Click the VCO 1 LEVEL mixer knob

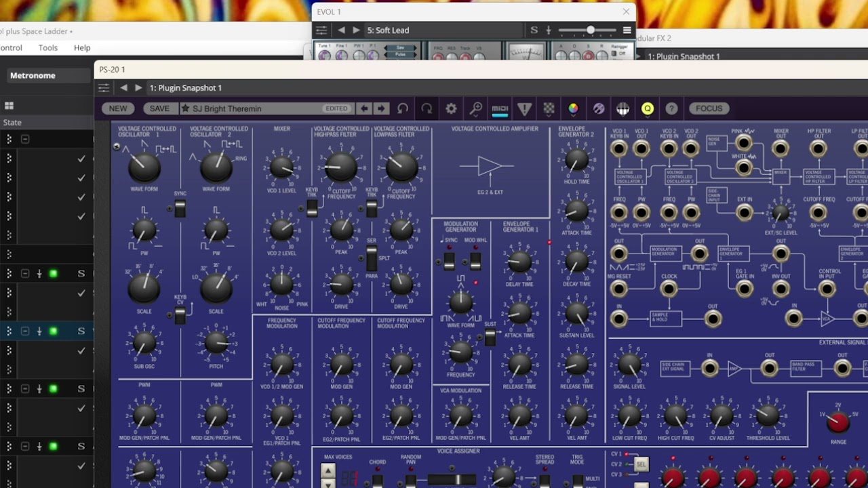pos(281,167)
